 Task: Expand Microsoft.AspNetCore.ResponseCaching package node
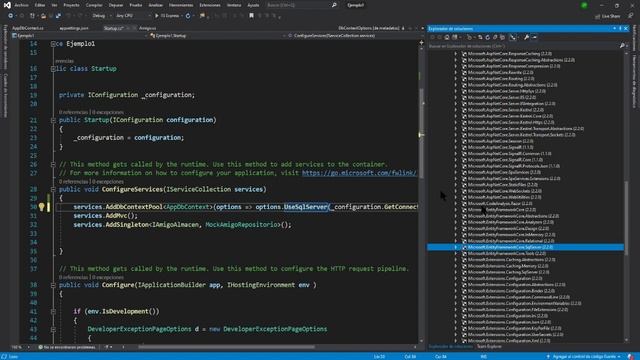click(x=456, y=54)
